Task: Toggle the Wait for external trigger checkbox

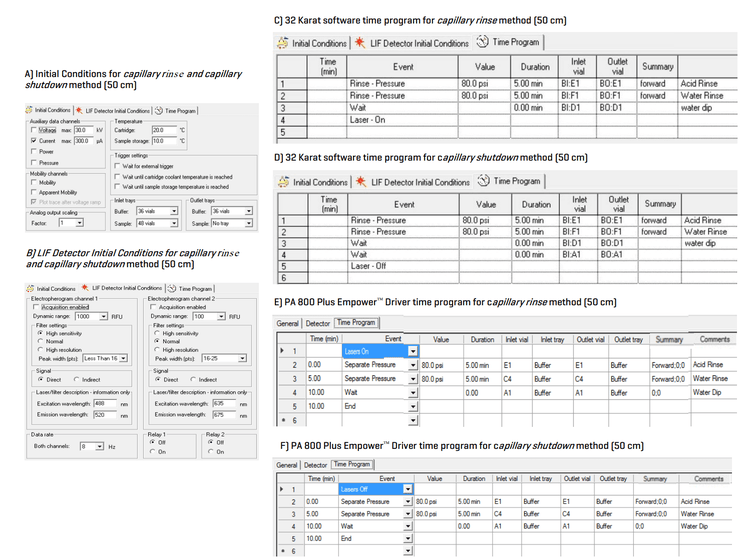Action: [118, 164]
